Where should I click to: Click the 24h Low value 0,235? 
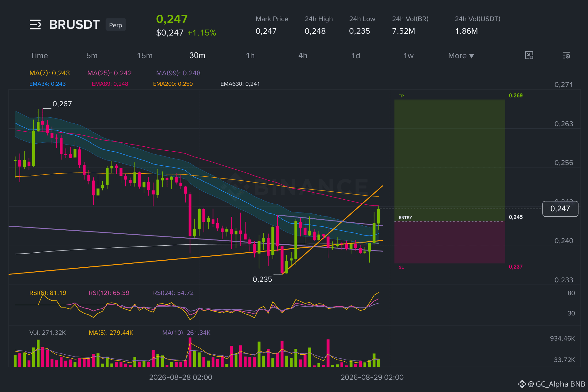click(x=360, y=31)
